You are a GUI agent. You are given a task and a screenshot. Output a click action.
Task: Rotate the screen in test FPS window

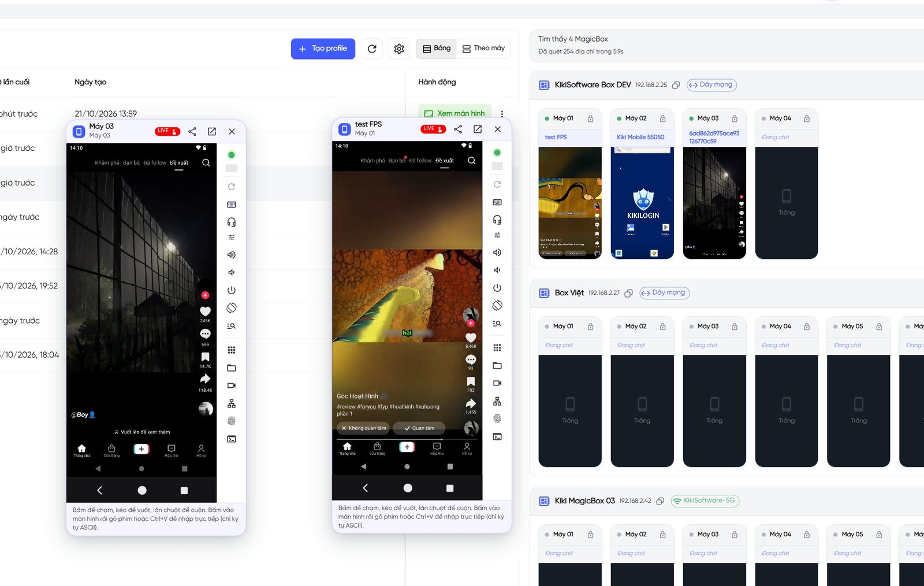tap(497, 305)
